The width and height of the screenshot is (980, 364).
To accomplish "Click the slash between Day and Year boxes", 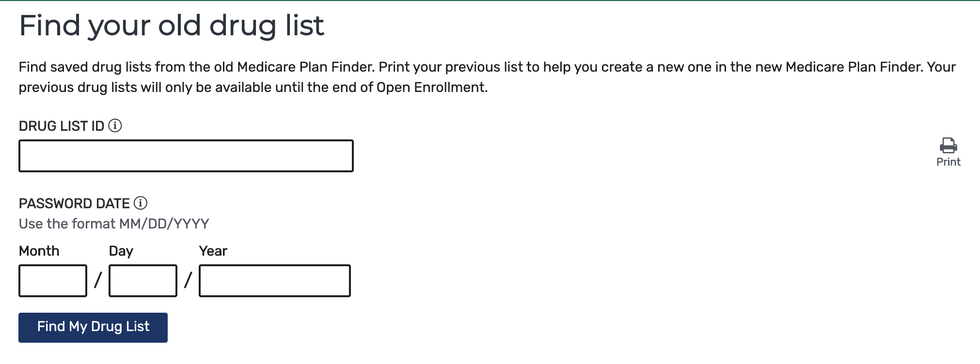I will (x=188, y=280).
